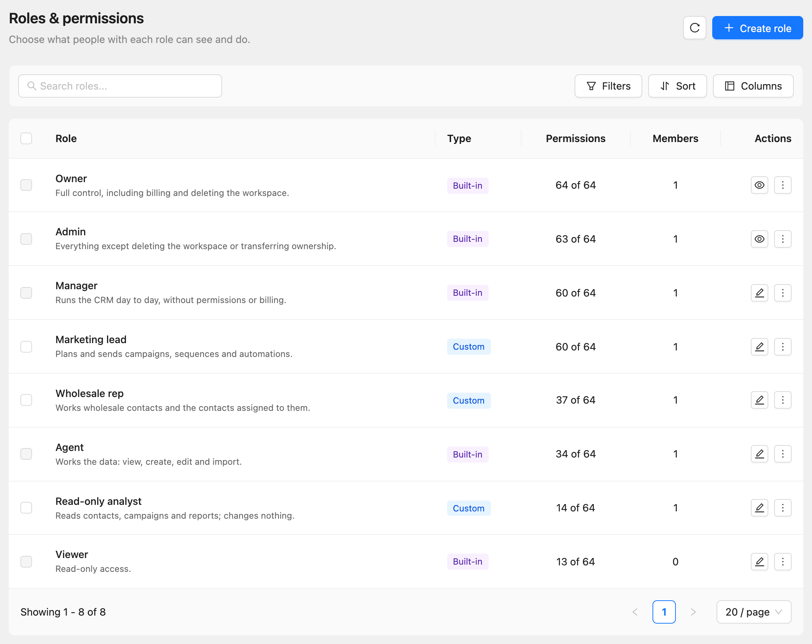Click the Viewer role name

pos(72,554)
